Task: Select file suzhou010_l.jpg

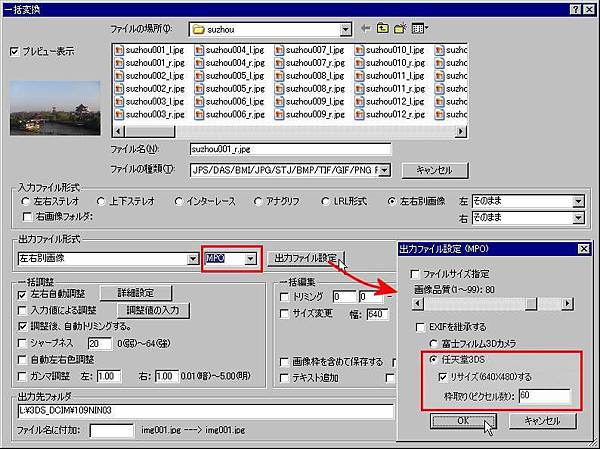Action: pos(390,50)
